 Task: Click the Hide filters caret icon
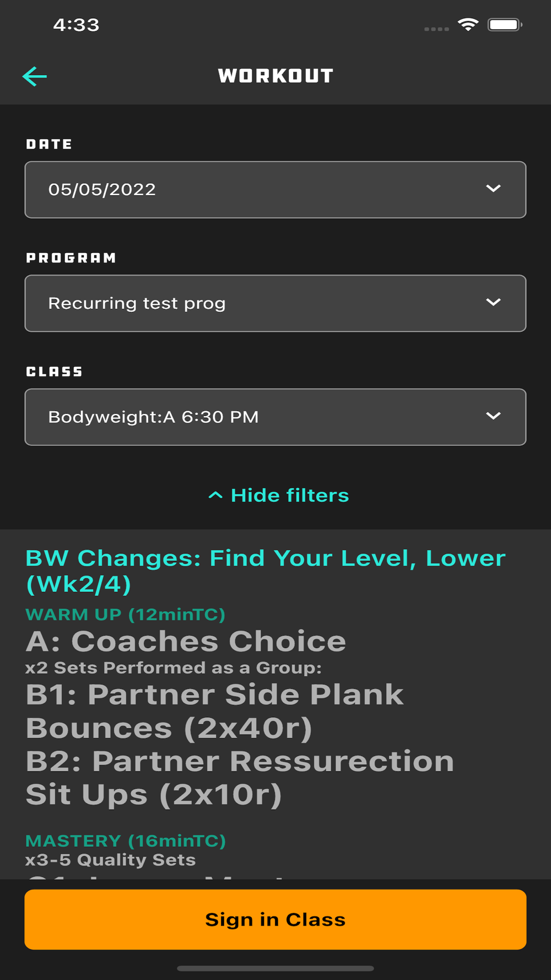(215, 496)
